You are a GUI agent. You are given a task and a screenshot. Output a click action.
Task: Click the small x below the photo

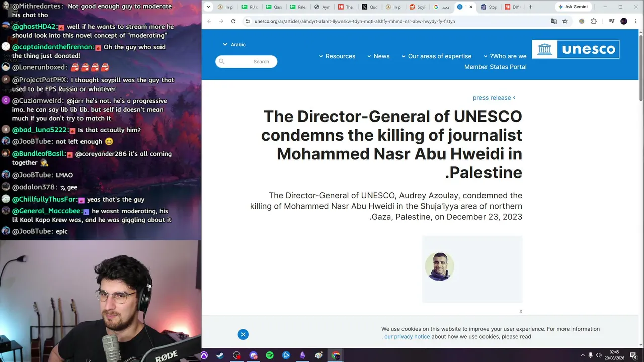[x=521, y=312]
